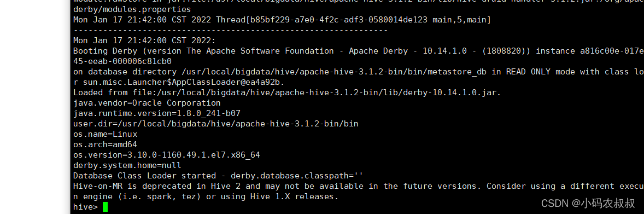Select 'java.vendor=Oracle Corporation' line
The width and height of the screenshot is (644, 214).
tap(147, 103)
